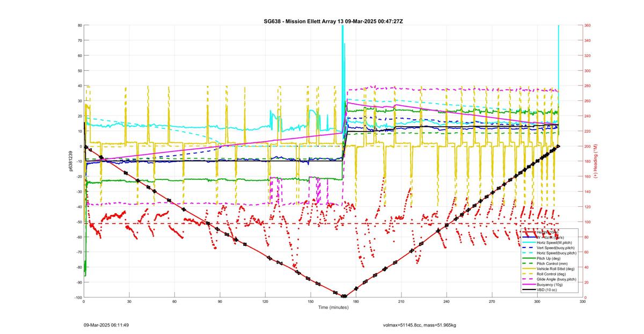Screen dimensions: 644x334
Task: Select 'VBD (10 cc)' legend entry
Action: click(x=547, y=290)
